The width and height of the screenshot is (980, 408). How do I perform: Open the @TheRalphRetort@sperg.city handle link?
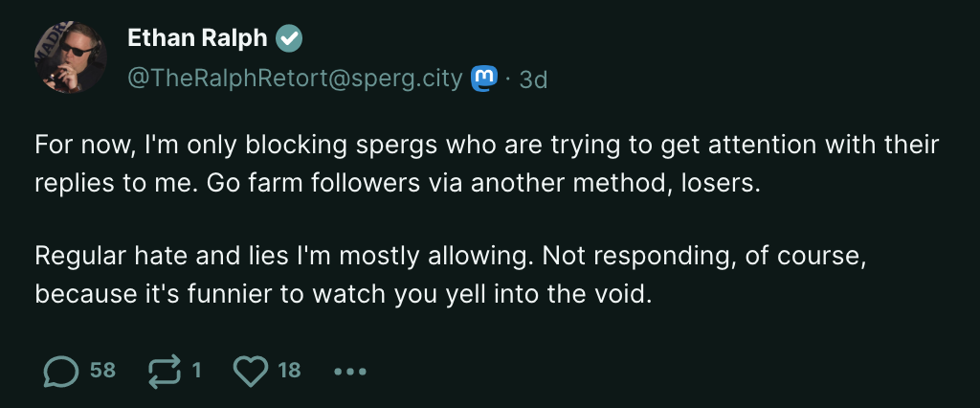295,79
